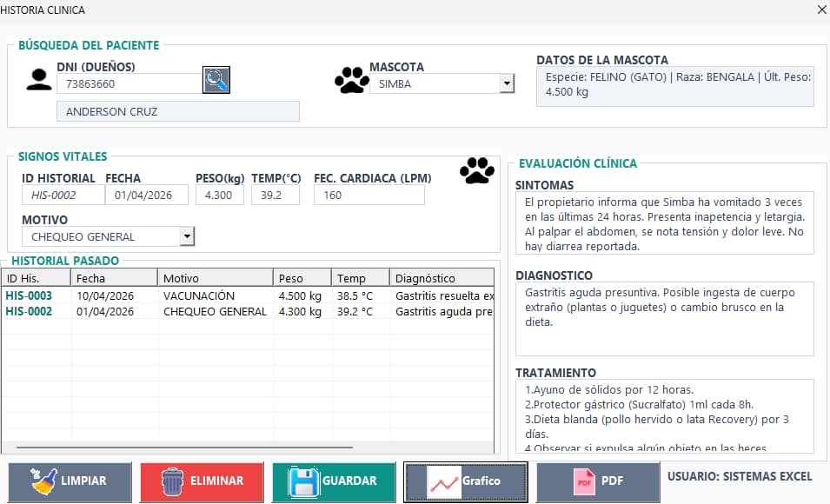Open the MASCOTA dropdown arrow
Screen dimensions: 830x504
(x=507, y=83)
